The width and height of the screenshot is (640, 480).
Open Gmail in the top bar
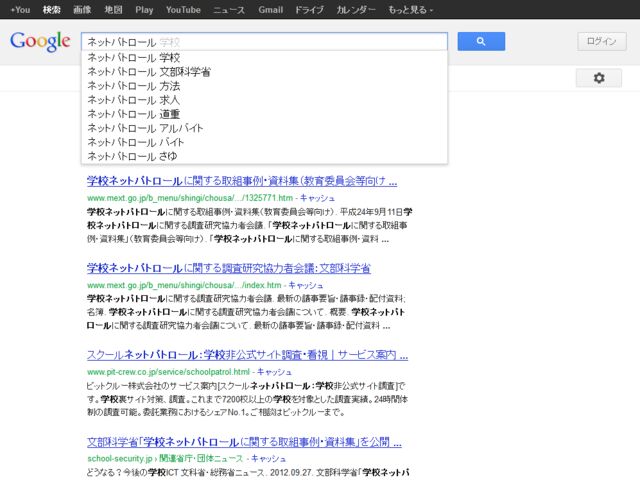click(270, 10)
